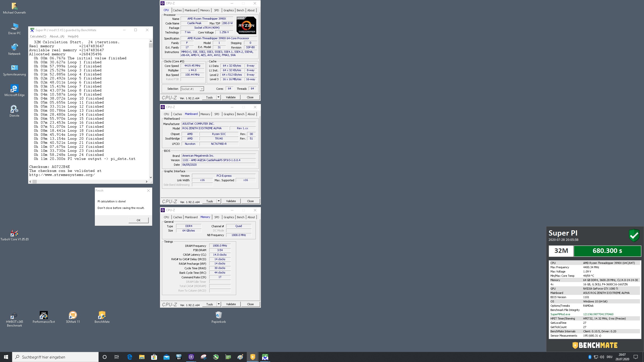Switch to CPU-Z in the taskbar
The height and width of the screenshot is (362, 644).
click(191, 357)
